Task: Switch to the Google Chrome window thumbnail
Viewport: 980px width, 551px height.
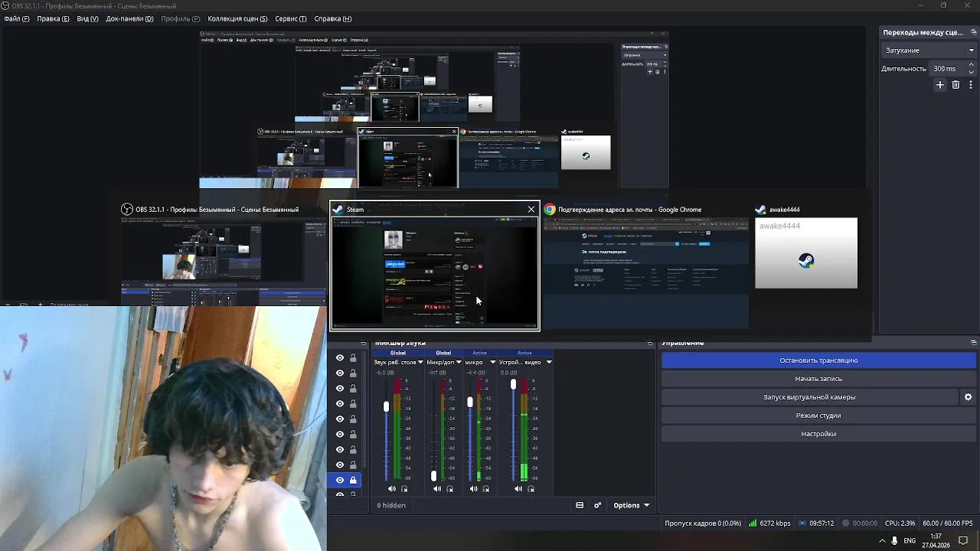Action: pyautogui.click(x=646, y=273)
